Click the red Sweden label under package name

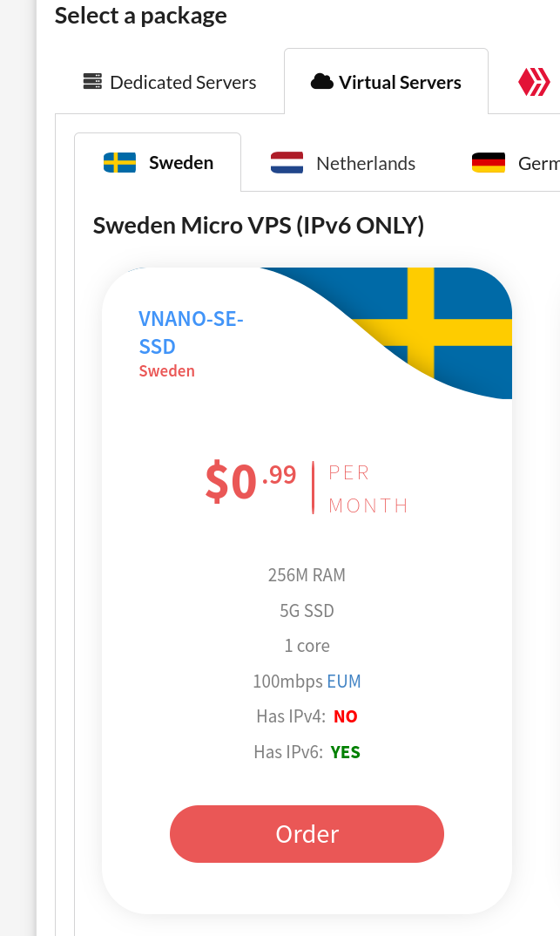tap(166, 370)
